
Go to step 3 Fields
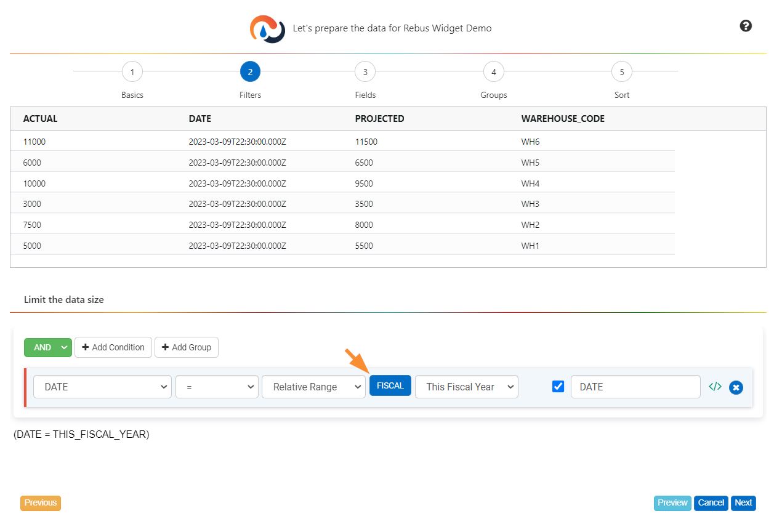(365, 72)
